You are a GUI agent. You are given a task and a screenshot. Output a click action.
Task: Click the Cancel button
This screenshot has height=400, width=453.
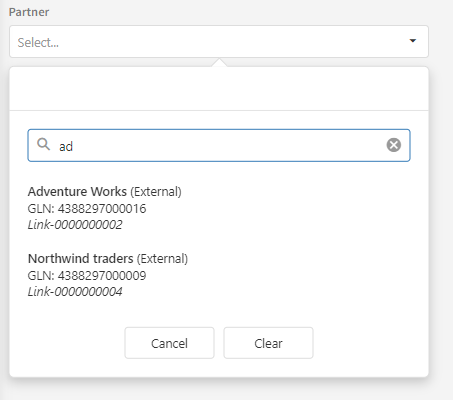coord(169,343)
